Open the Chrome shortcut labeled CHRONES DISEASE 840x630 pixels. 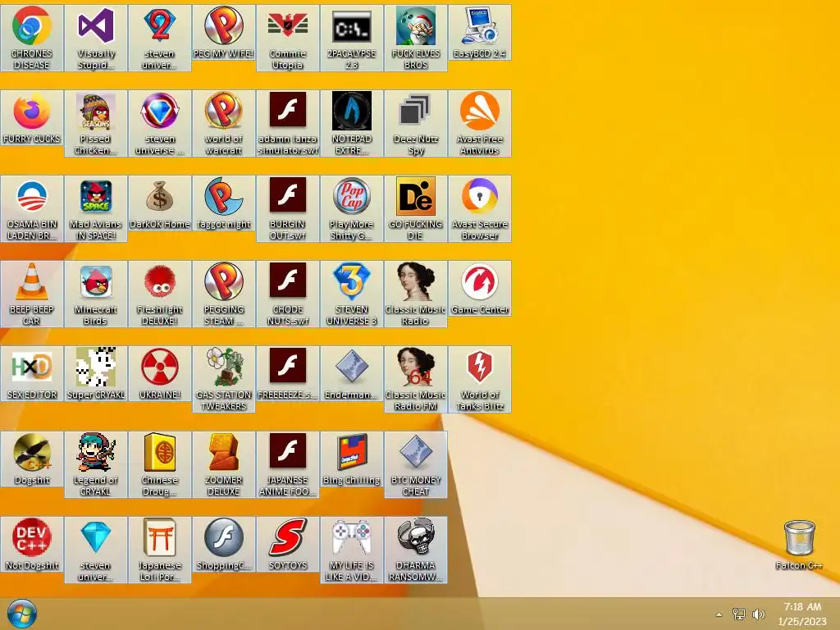pyautogui.click(x=32, y=38)
